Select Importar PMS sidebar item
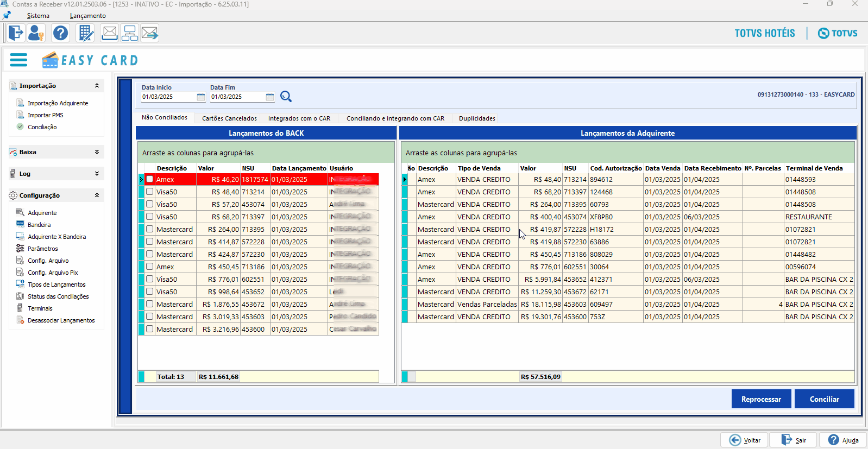The width and height of the screenshot is (868, 449). 46,115
